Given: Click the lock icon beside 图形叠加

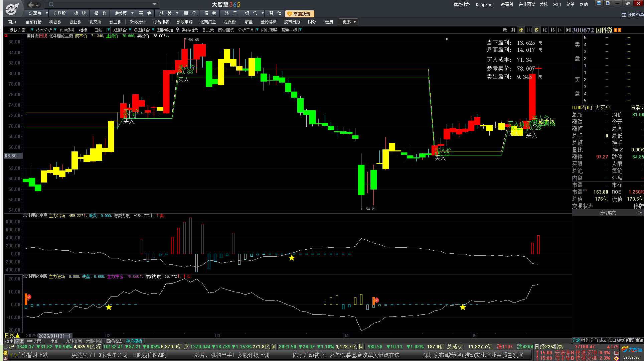Looking at the screenshot, I should [x=178, y=30].
